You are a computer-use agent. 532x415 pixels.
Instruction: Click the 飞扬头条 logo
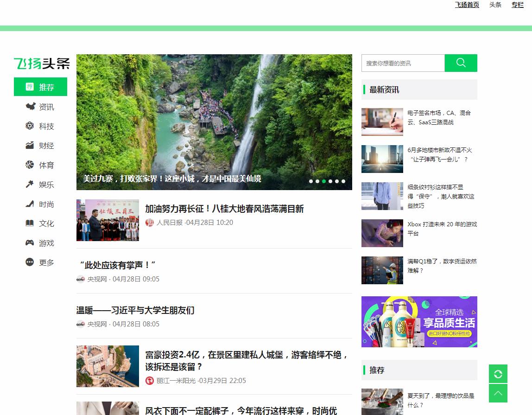(41, 63)
